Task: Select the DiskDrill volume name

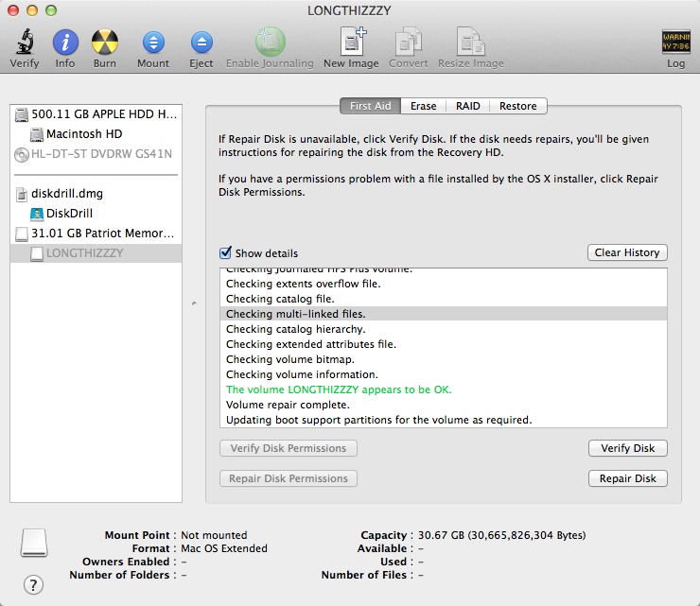Action: tap(69, 214)
